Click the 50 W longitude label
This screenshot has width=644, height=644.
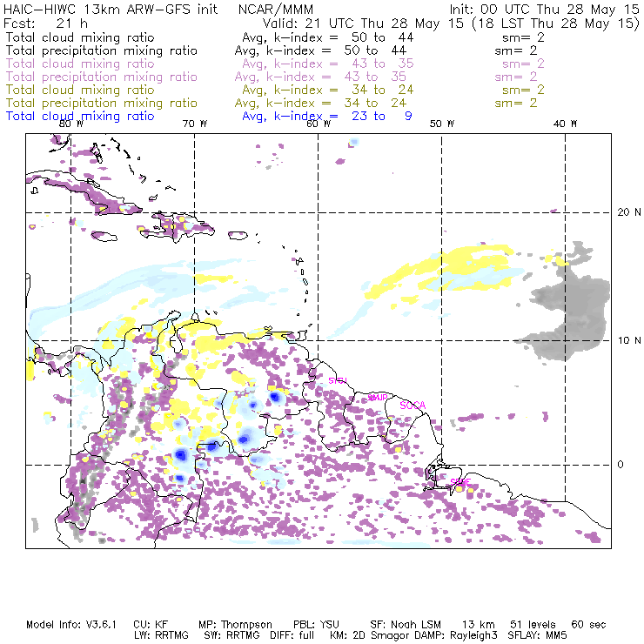coord(441,124)
